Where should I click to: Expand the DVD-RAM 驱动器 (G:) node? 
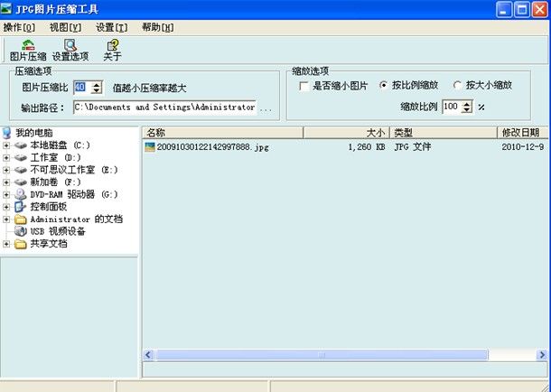(6, 194)
